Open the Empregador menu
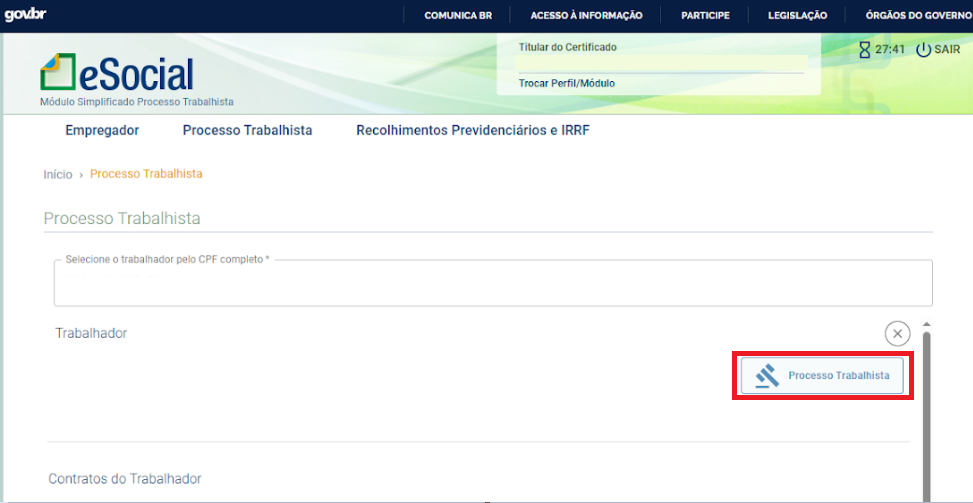973x503 pixels. pos(102,131)
